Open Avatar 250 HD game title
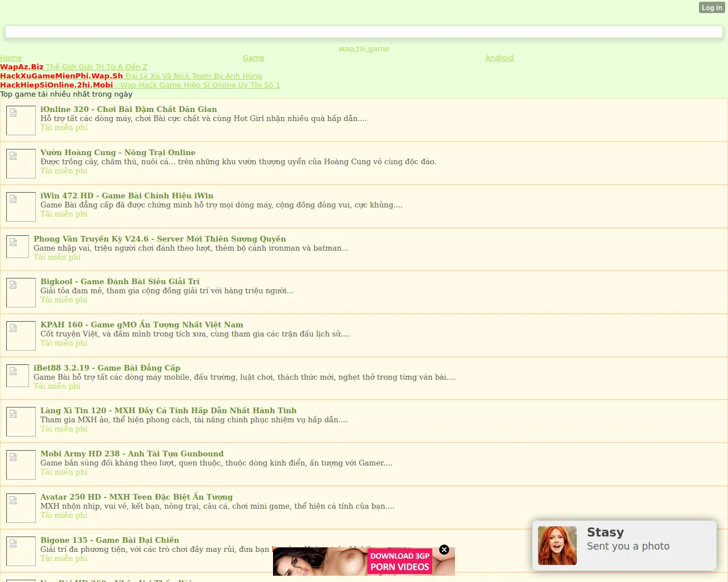This screenshot has width=728, height=582. [x=136, y=497]
